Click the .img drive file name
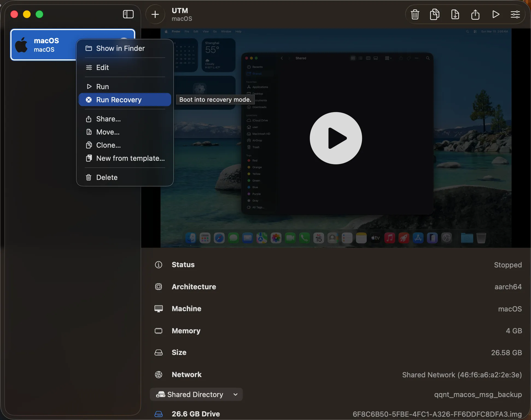Viewport: 531px width, 420px height. click(437, 414)
